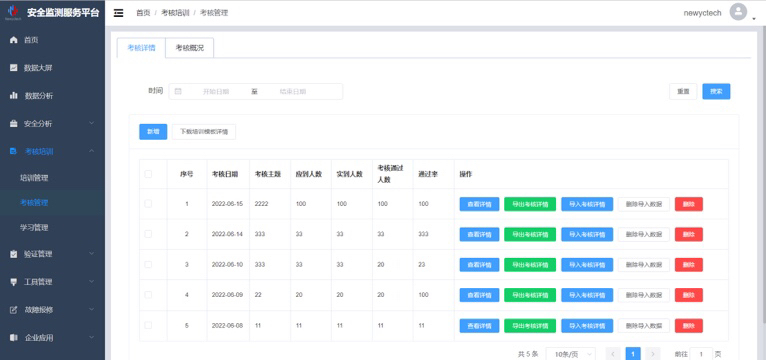This screenshot has height=360, width=766.
Task: Toggle the select-all header checkbox
Action: 148,174
